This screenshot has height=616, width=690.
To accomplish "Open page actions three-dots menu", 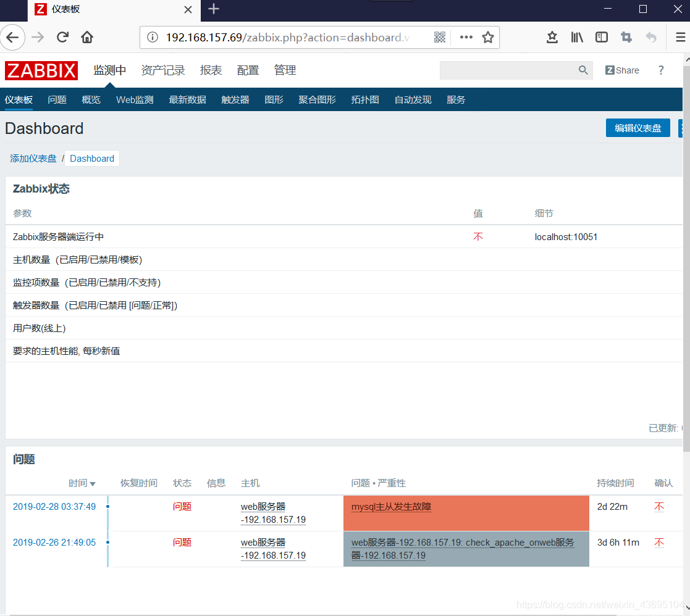I will pos(466,38).
